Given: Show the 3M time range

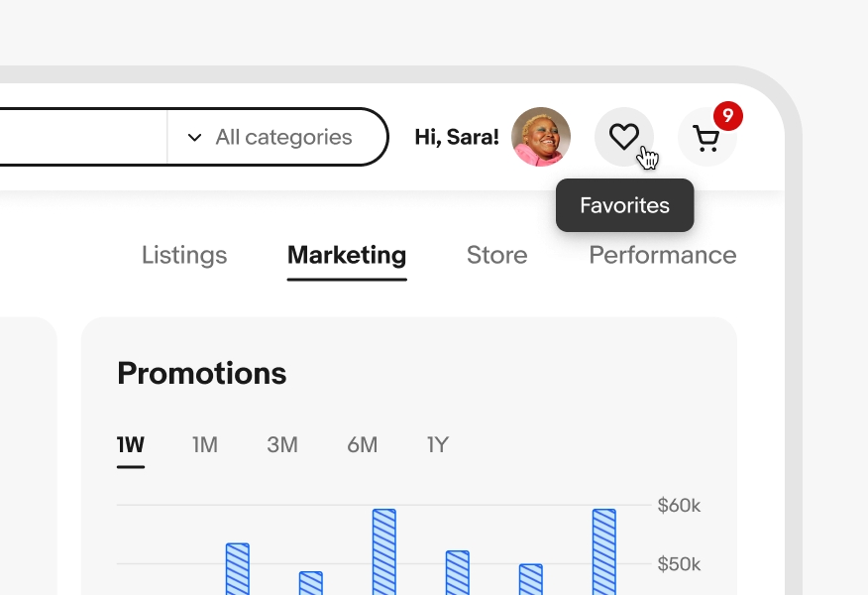Looking at the screenshot, I should click(x=282, y=445).
